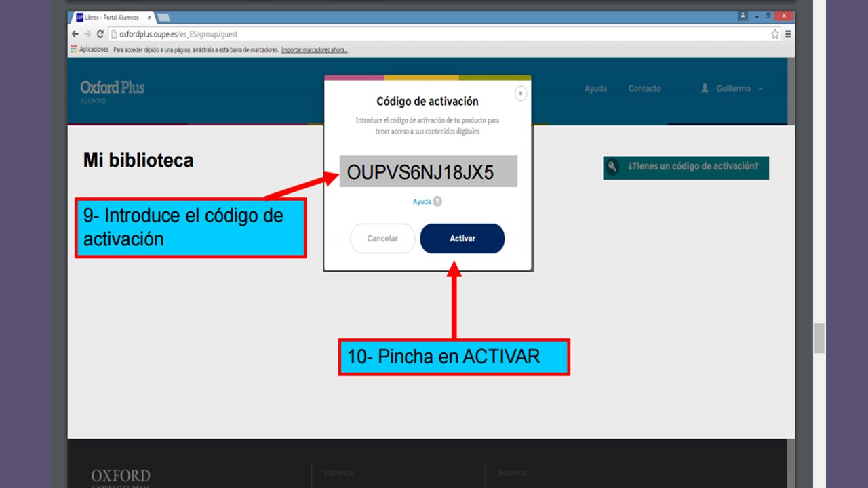Viewport: 868px width, 488px height.
Task: Click the SÍGUENOS footer heading
Action: [511, 473]
